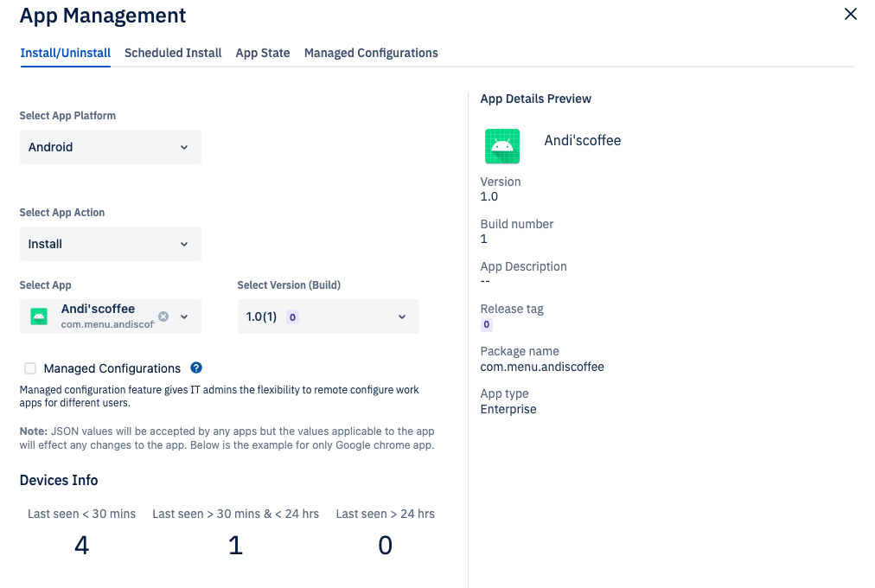This screenshot has height=588, width=875.
Task: Switch to the Scheduled Install tab
Action: tap(173, 53)
